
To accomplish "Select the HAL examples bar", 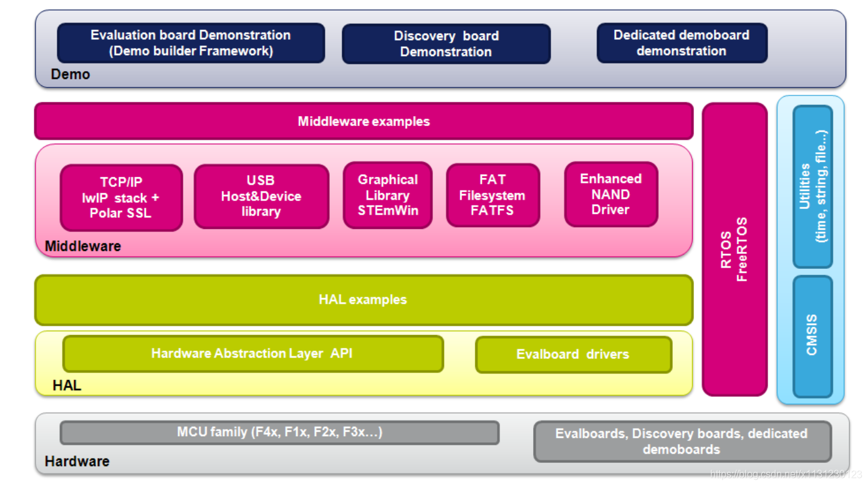I will [x=363, y=300].
